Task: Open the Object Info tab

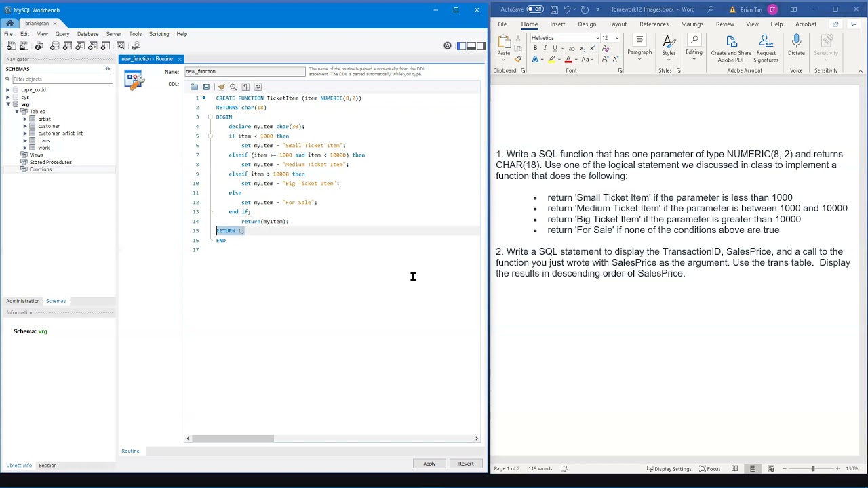Action: pyautogui.click(x=19, y=466)
